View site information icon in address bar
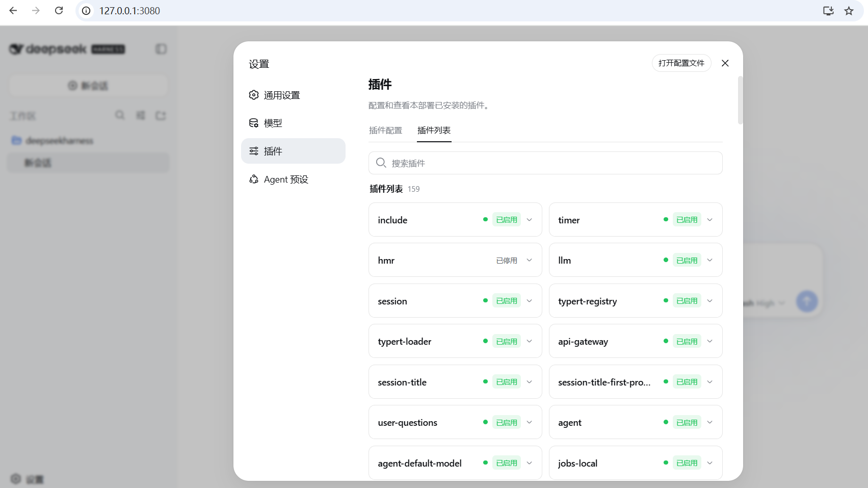The height and width of the screenshot is (488, 868). coord(86,11)
